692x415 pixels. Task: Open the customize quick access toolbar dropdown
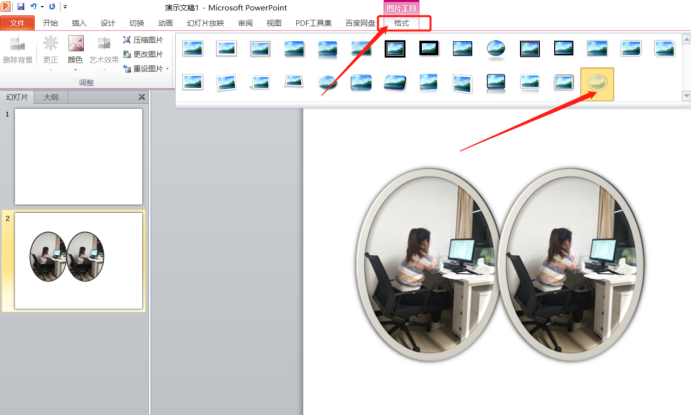pyautogui.click(x=65, y=7)
